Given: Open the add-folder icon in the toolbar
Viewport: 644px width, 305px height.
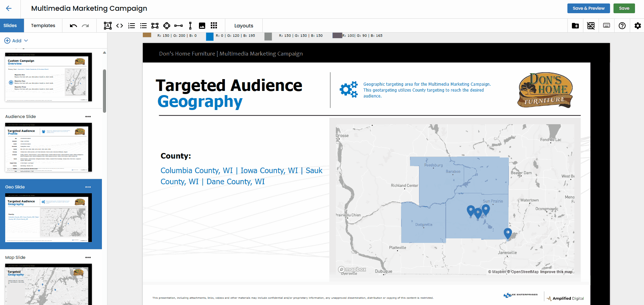Looking at the screenshot, I should (x=575, y=26).
